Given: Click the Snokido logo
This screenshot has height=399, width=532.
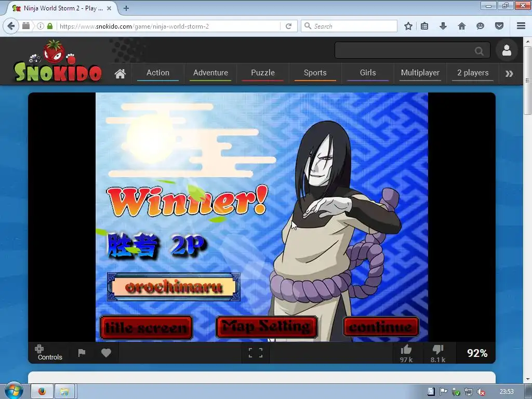Looking at the screenshot, I should (58, 61).
